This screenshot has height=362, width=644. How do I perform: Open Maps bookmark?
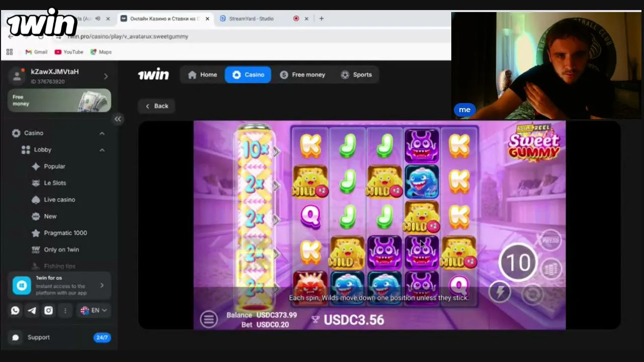click(x=101, y=52)
